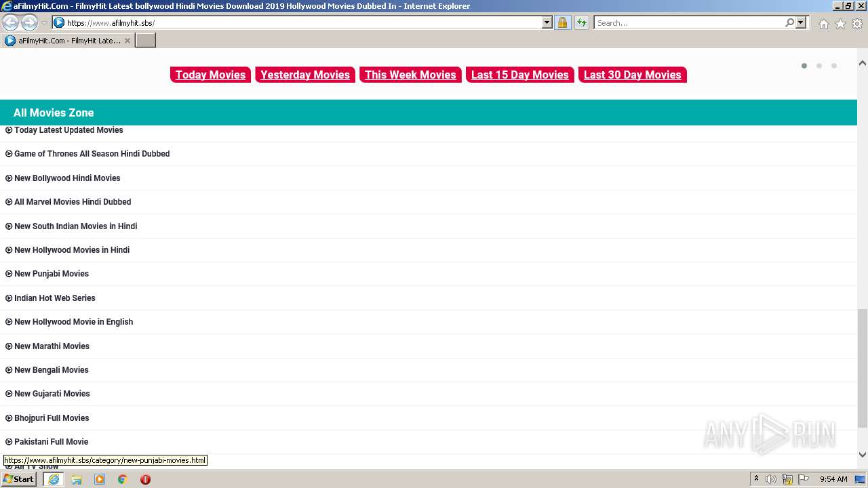Go back with the browser Back arrow

11,22
